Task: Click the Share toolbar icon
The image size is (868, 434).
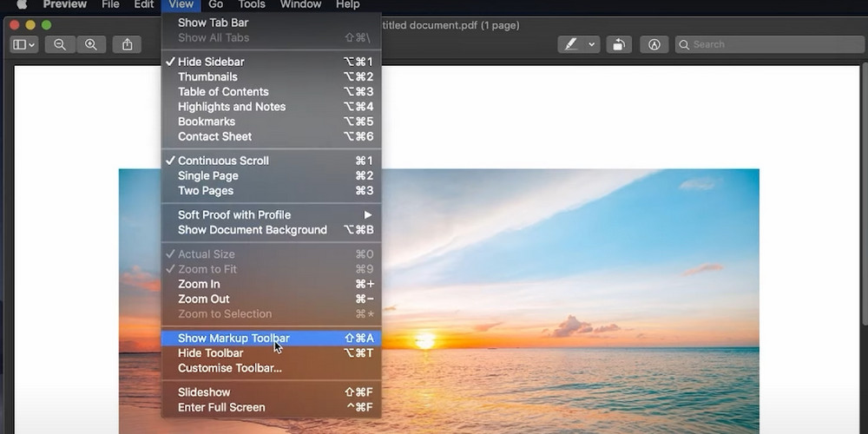Action: [128, 45]
